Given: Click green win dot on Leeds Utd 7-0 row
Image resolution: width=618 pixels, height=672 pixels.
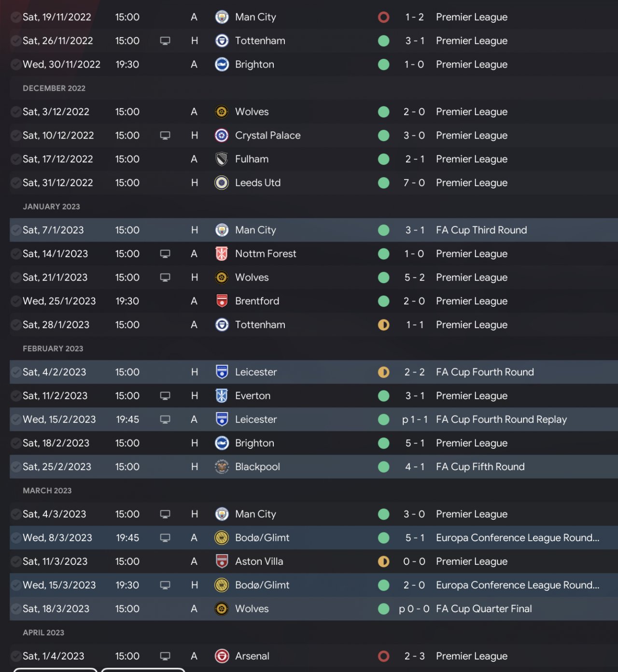Looking at the screenshot, I should pyautogui.click(x=384, y=183).
